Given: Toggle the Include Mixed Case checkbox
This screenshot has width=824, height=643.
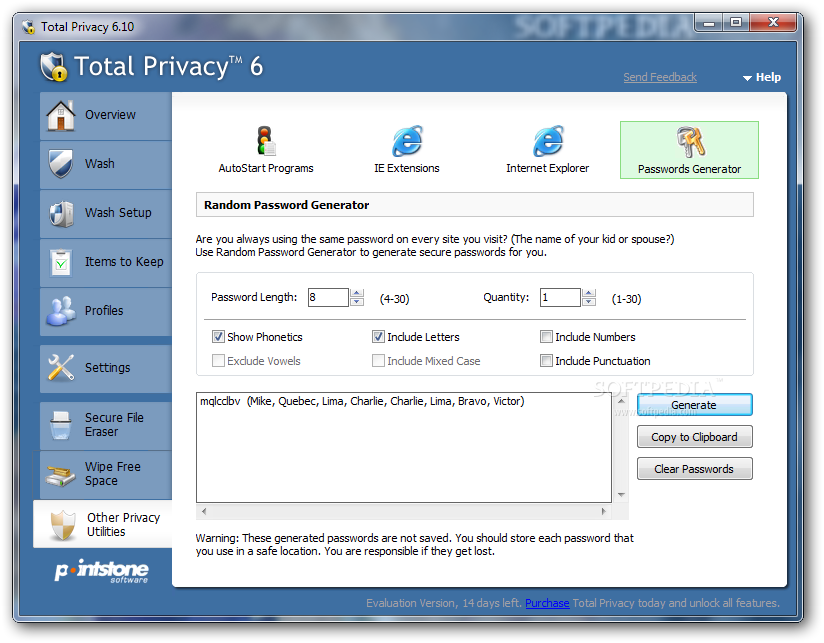Looking at the screenshot, I should tap(378, 361).
